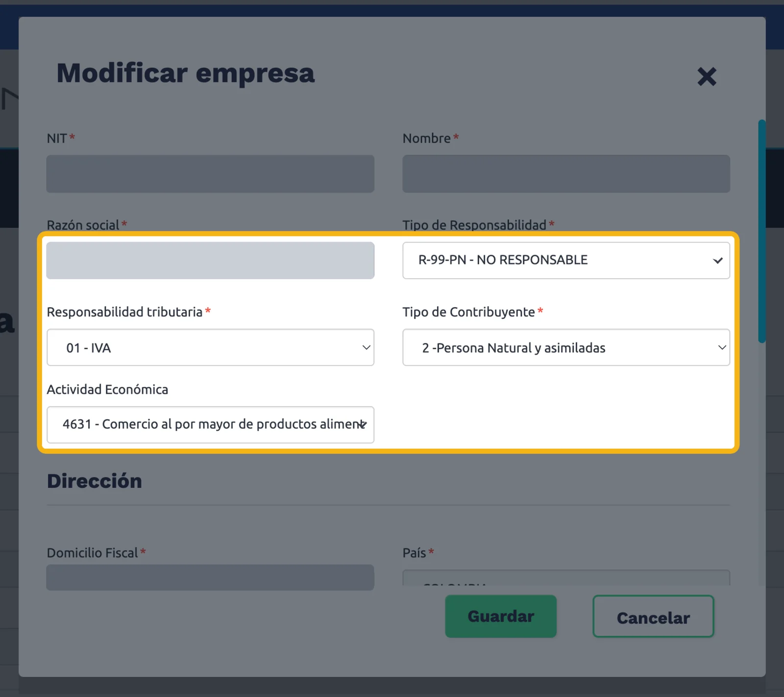Expand the Actividad Económica dropdown
Viewport: 784px width, 697px height.
click(x=210, y=425)
